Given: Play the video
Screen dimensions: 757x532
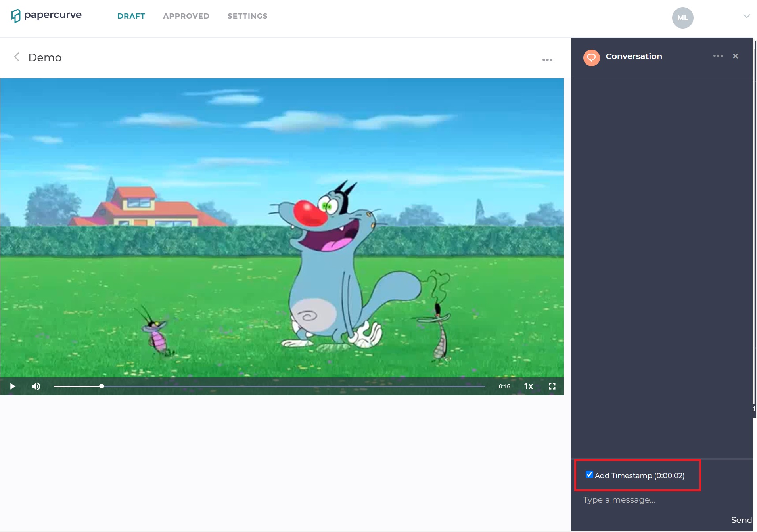Looking at the screenshot, I should (12, 386).
